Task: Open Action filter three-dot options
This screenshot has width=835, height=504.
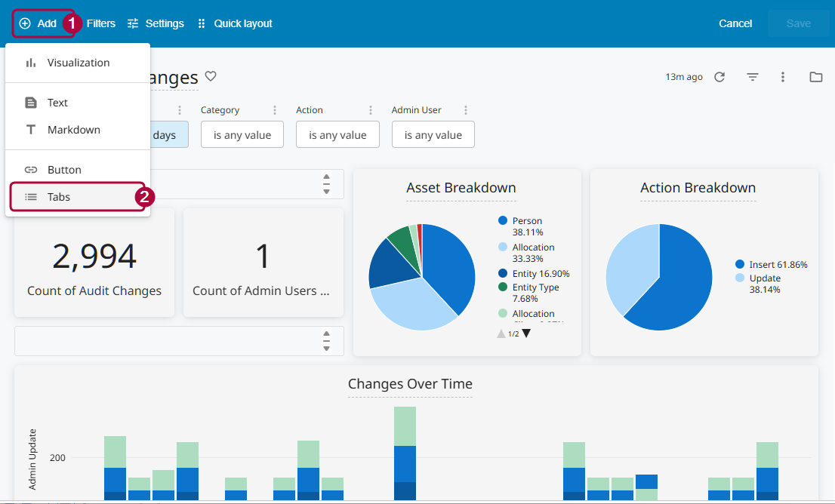Action: pos(371,110)
